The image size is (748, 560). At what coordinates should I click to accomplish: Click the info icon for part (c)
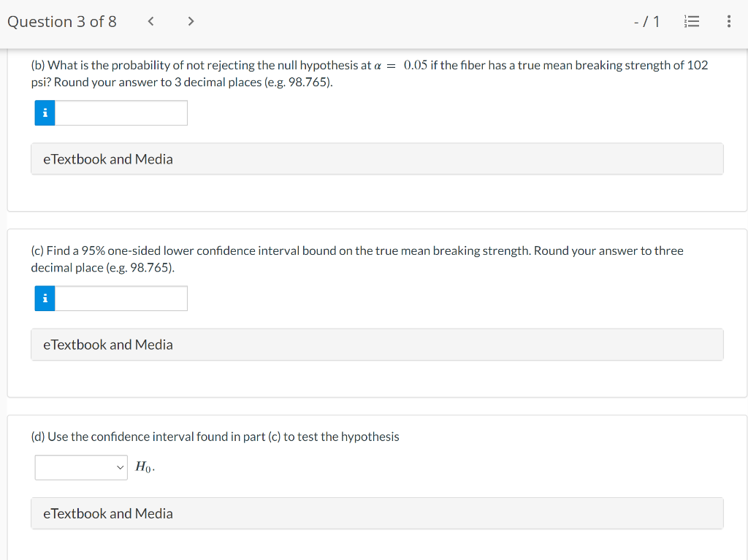[x=45, y=299]
